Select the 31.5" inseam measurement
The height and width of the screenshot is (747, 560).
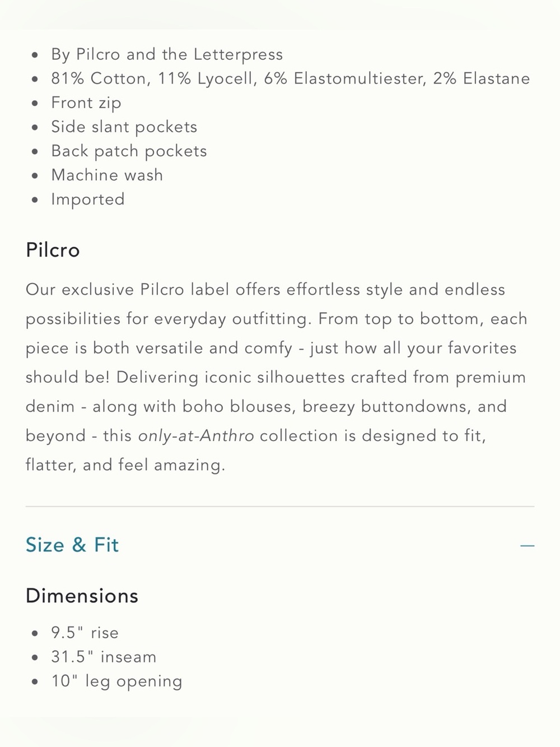pos(104,657)
